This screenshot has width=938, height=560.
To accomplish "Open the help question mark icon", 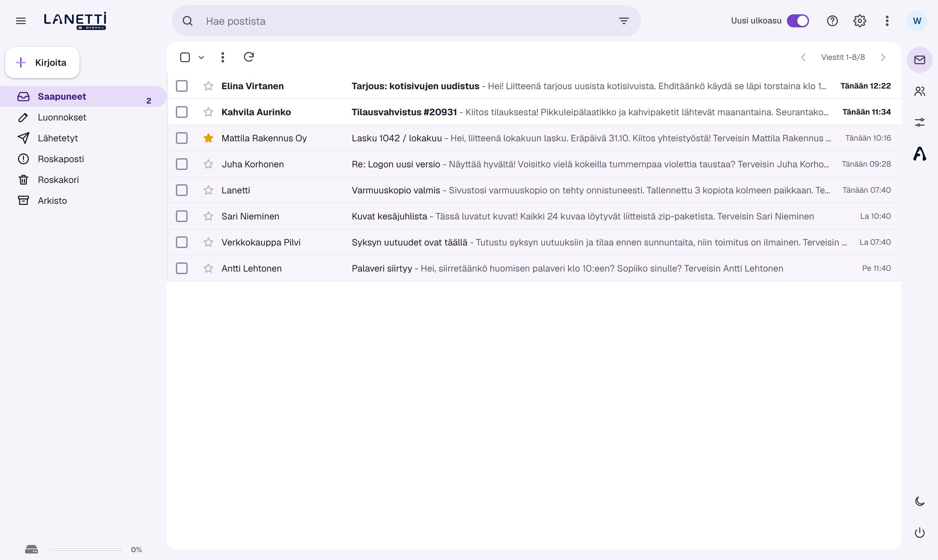I will coord(832,21).
